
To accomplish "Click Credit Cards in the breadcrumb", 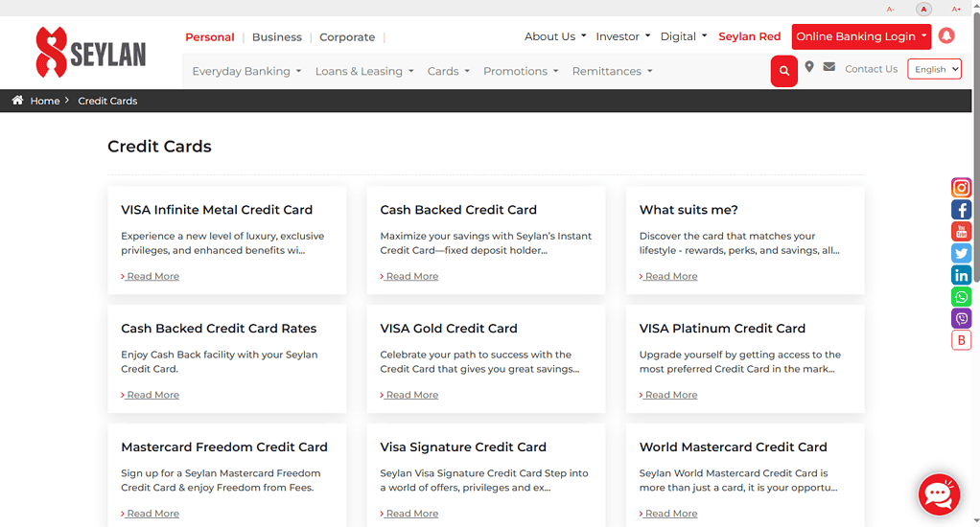I will pyautogui.click(x=107, y=101).
